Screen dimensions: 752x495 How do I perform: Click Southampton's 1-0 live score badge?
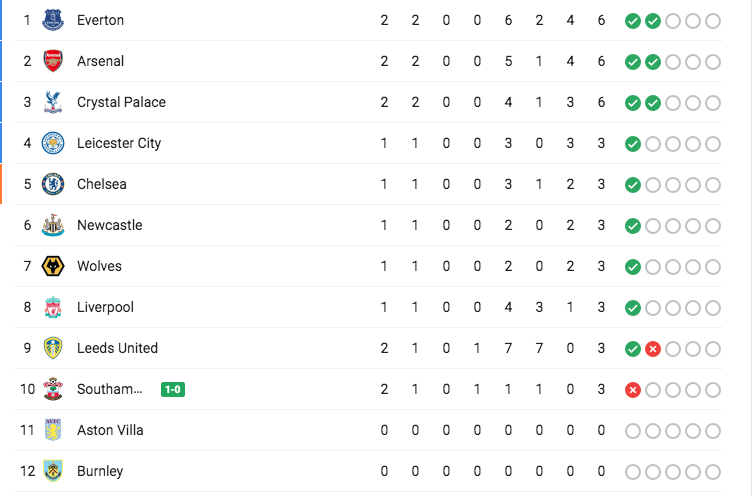[x=173, y=389]
